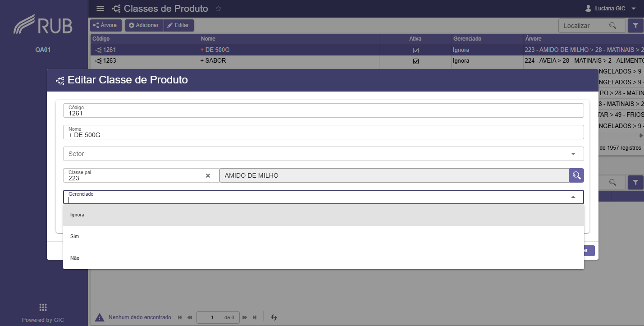This screenshot has width=644, height=326.
Task: Click the Nenhum dado encontrado message
Action: (x=140, y=317)
